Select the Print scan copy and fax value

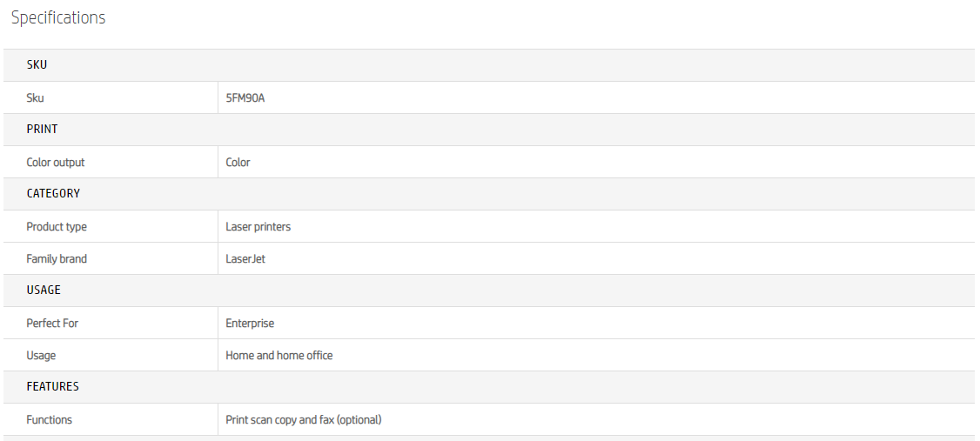point(303,420)
